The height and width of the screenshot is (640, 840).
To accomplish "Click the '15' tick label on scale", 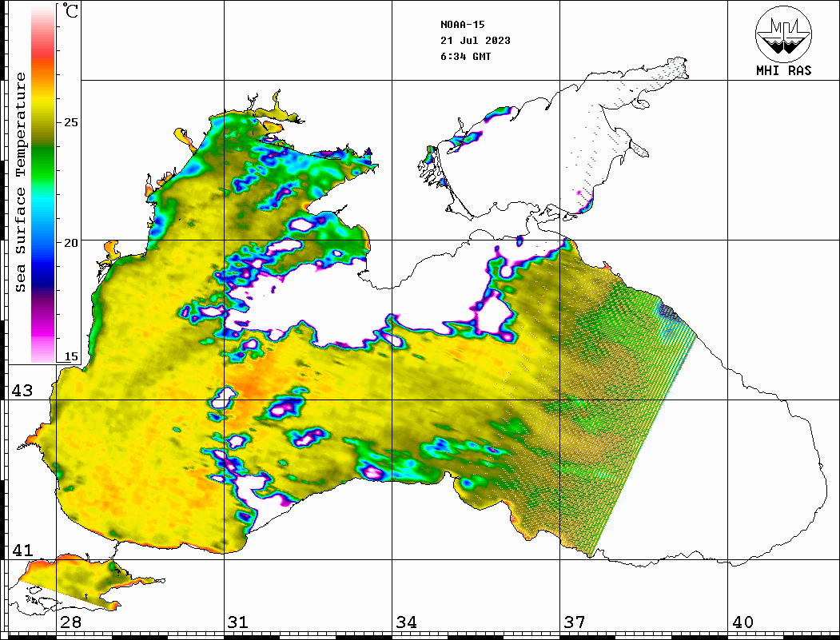I will tap(70, 356).
